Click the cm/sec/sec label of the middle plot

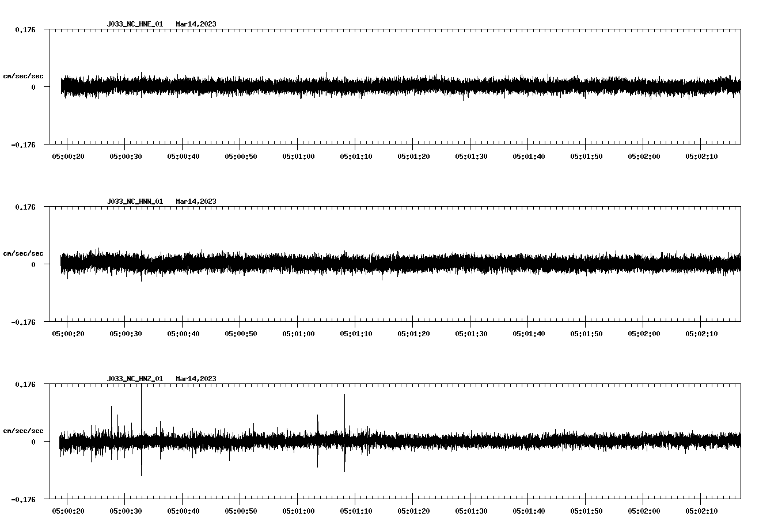(x=24, y=253)
